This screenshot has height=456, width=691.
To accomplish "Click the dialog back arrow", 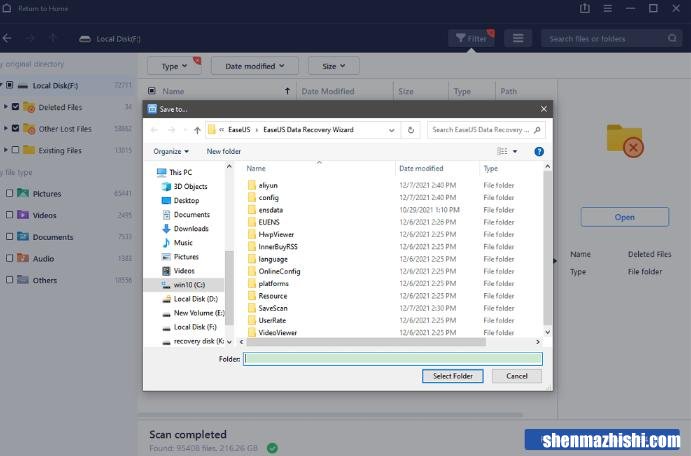I will point(154,130).
